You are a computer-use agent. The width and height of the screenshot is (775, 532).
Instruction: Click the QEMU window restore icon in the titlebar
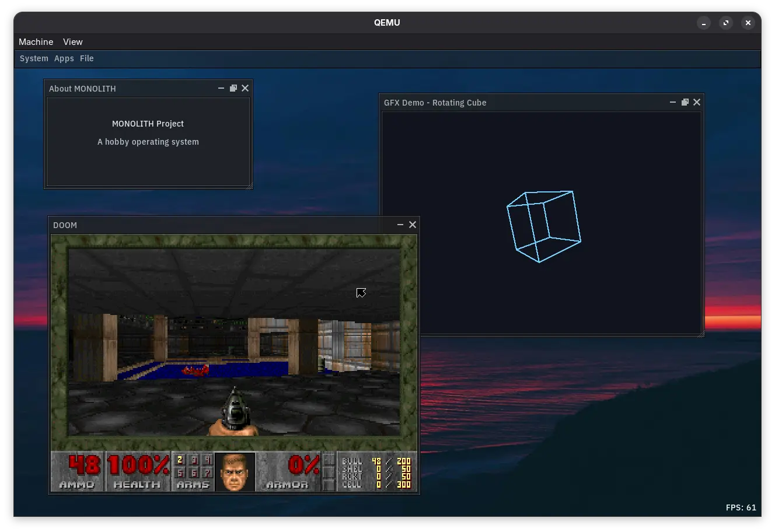725,23
